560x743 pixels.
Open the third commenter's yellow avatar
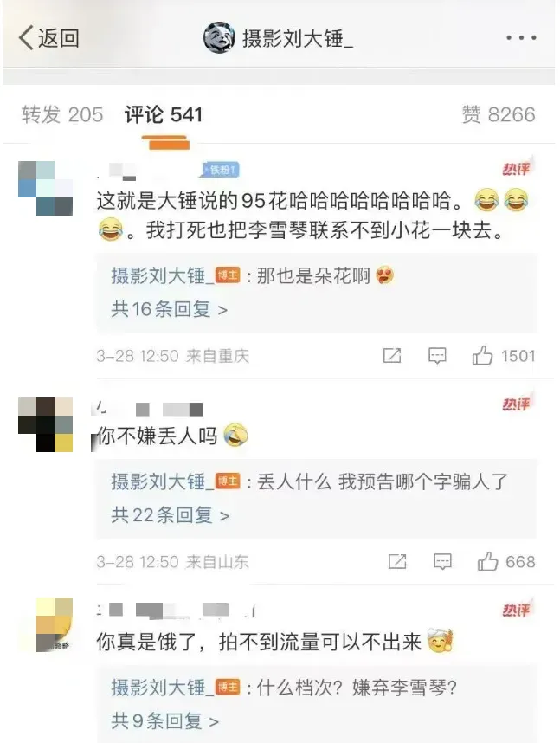tap(55, 624)
